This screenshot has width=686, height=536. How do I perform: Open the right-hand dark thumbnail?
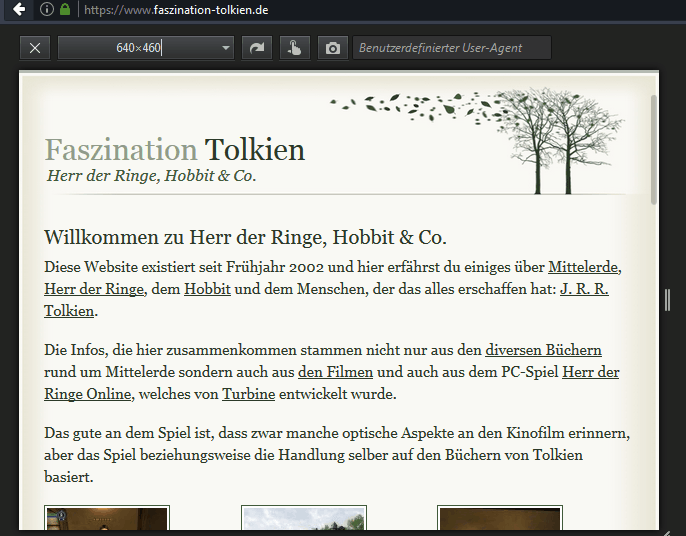click(500, 518)
